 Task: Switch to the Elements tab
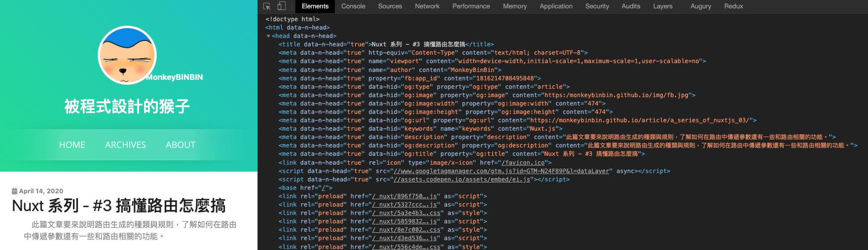click(x=315, y=6)
